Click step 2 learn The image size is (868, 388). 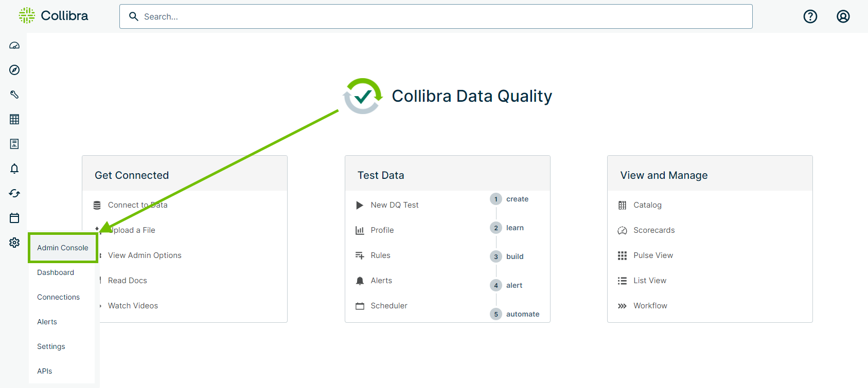click(507, 228)
